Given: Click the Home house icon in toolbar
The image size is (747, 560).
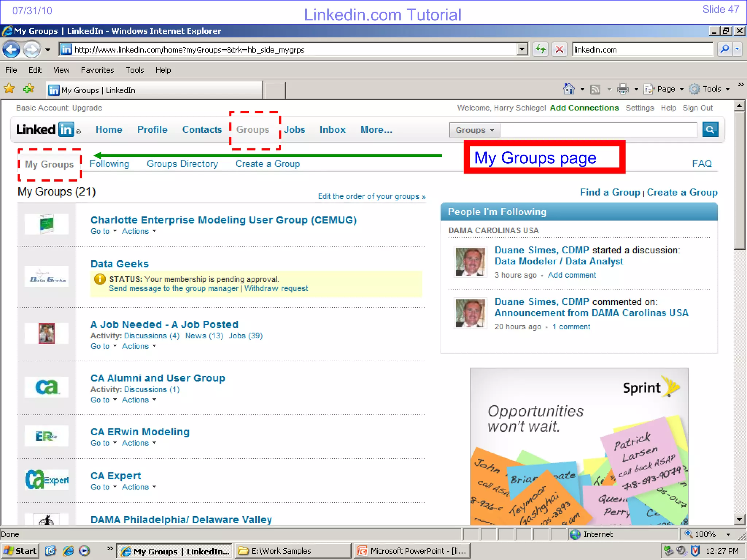Looking at the screenshot, I should tap(569, 89).
